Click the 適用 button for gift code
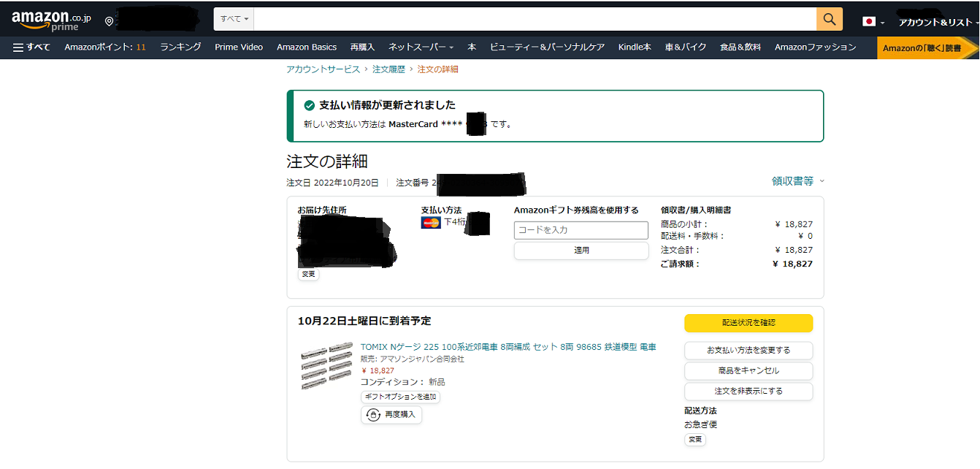Viewport: 980px width, 469px height. pos(581,251)
